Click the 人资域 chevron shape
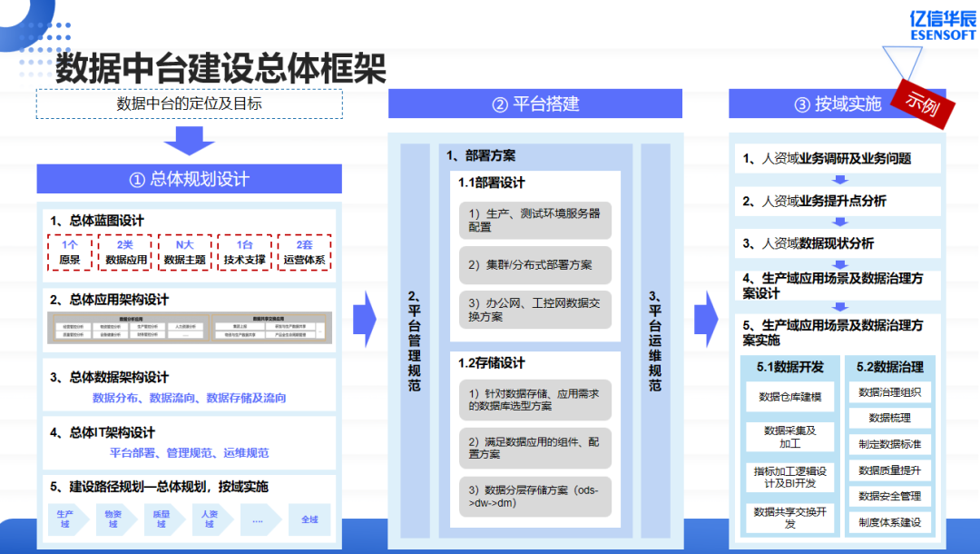 pos(211,519)
